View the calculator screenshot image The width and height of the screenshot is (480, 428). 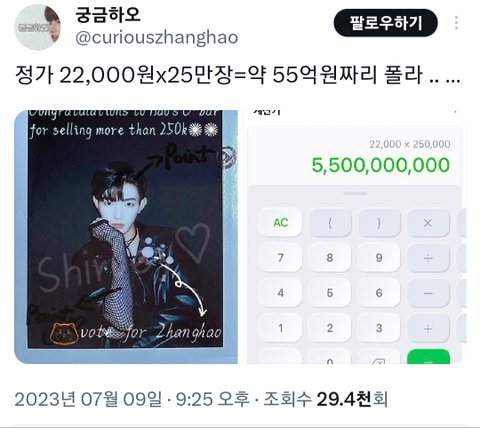(356, 237)
